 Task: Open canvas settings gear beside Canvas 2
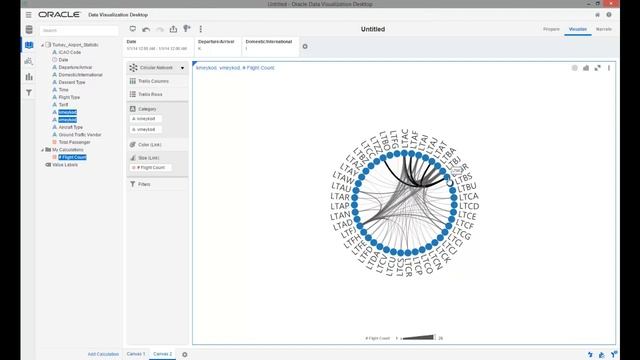(x=184, y=355)
